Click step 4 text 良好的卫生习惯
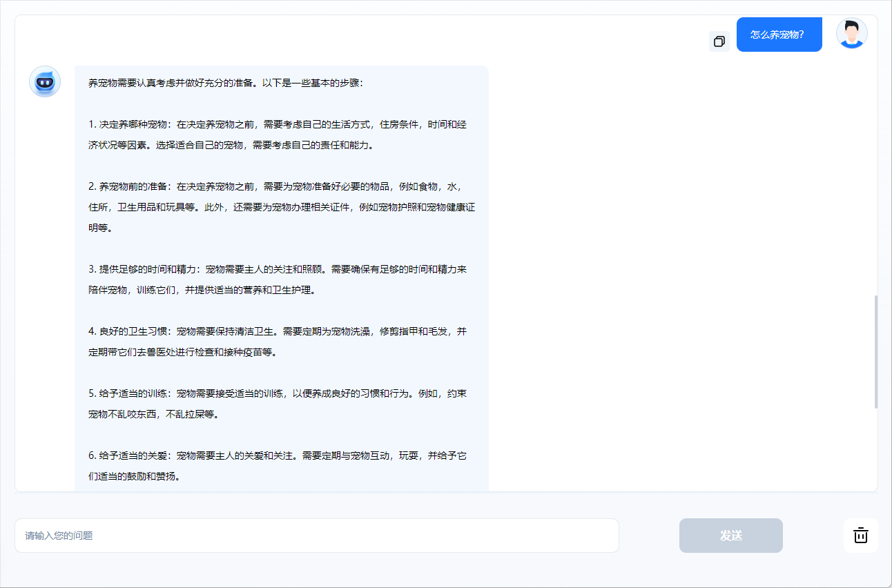The width and height of the screenshot is (892, 588). tap(133, 332)
